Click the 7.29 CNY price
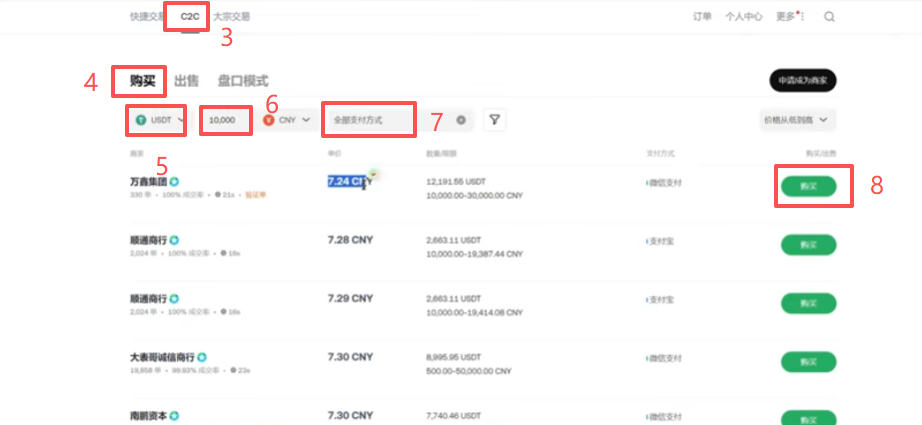This screenshot has width=922, height=425. pyautogui.click(x=350, y=299)
